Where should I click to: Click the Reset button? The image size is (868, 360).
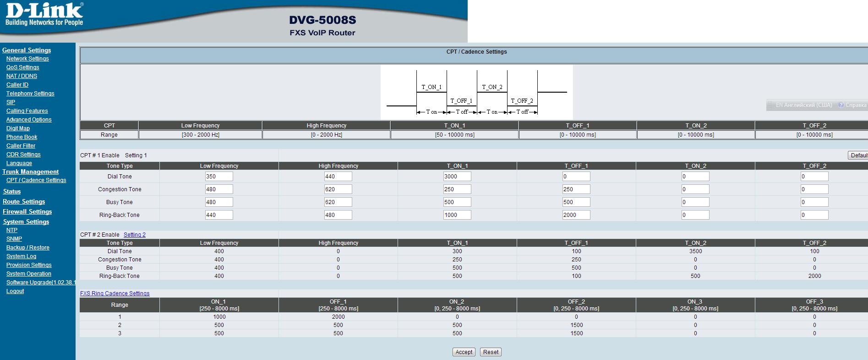tap(491, 352)
